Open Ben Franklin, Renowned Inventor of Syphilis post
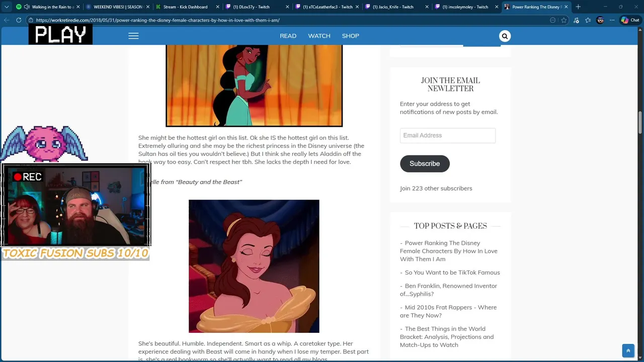The height and width of the screenshot is (362, 644). 448,290
